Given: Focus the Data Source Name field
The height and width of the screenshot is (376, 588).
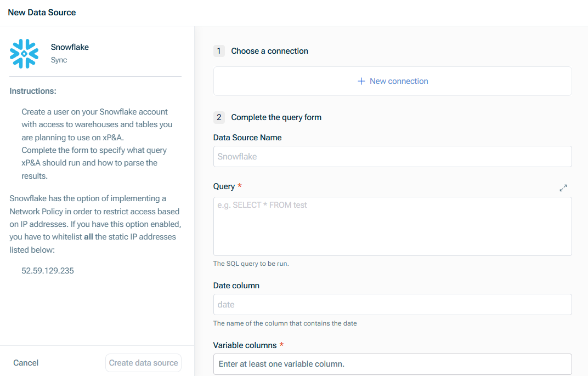Looking at the screenshot, I should tap(392, 157).
